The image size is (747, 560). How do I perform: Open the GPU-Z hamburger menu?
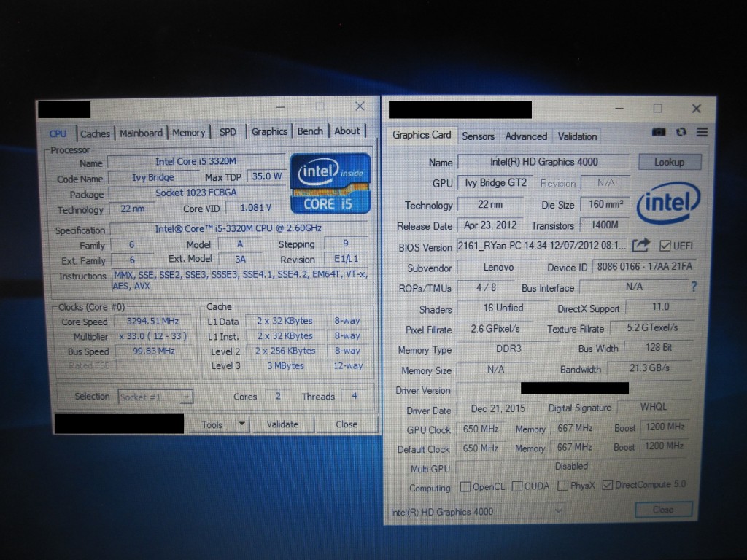702,132
